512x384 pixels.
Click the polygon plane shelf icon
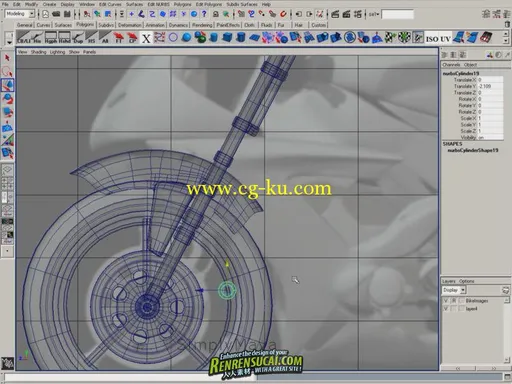click(x=254, y=38)
